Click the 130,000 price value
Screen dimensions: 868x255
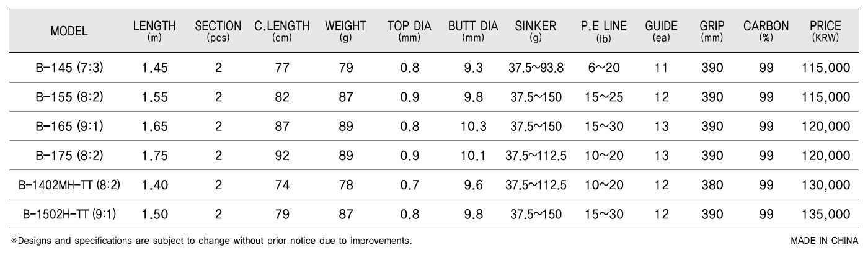[825, 185]
